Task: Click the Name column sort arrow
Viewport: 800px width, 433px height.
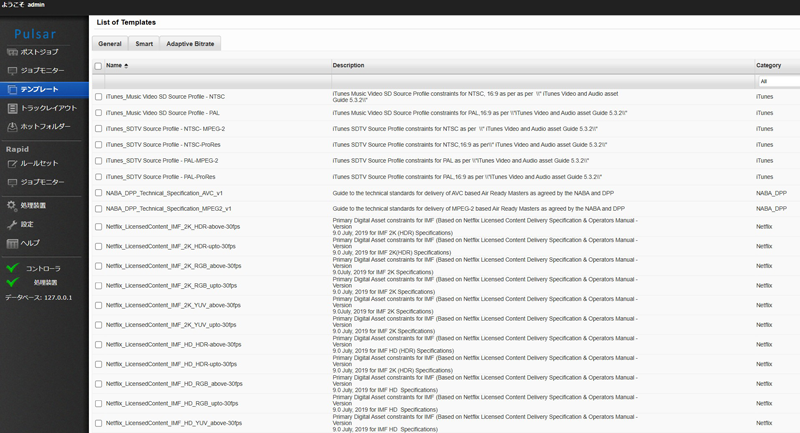Action: [x=126, y=66]
